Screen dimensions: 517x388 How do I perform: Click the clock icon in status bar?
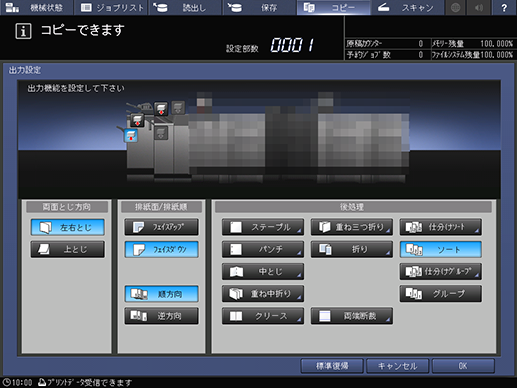click(x=6, y=382)
